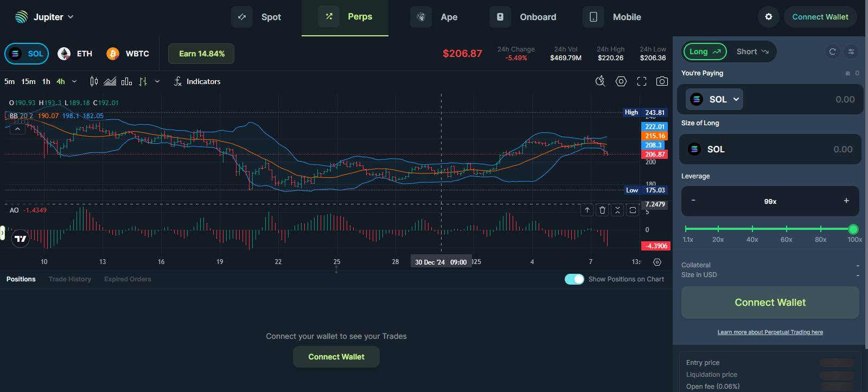868x392 pixels.
Task: Click Connect Wallet below the positions message
Action: point(336,357)
